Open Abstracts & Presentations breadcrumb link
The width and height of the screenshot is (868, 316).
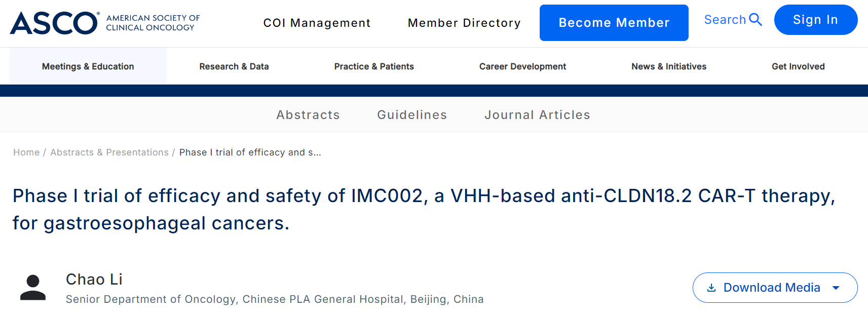click(109, 152)
